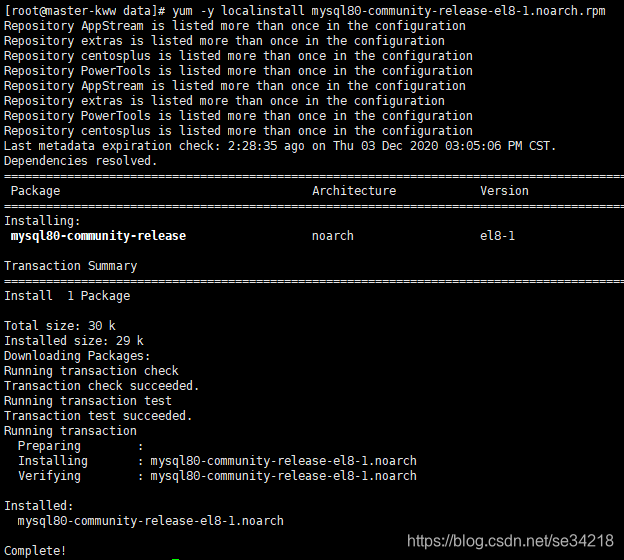624x560 pixels.
Task: Click the 'Install 1 Package' line
Action: pyautogui.click(x=67, y=296)
